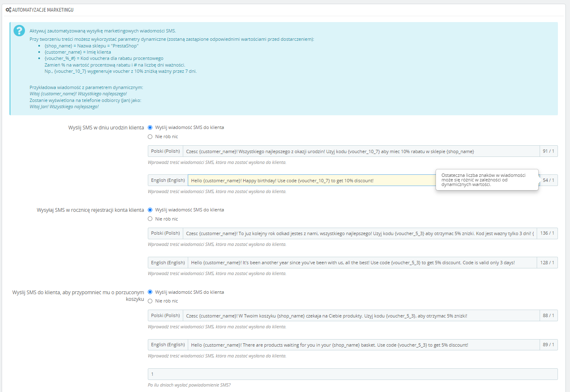Focus the Polish abandoned cart message field
This screenshot has height=392, width=570.
(x=361, y=316)
